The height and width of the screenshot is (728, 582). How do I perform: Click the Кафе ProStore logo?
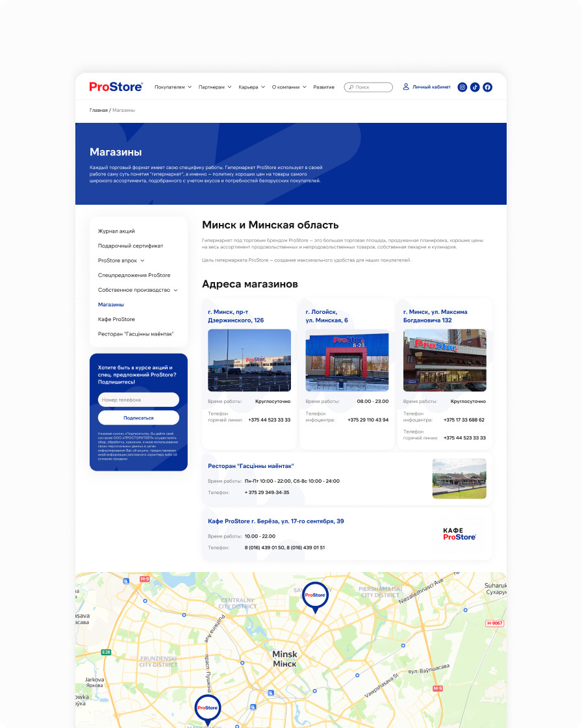459,534
